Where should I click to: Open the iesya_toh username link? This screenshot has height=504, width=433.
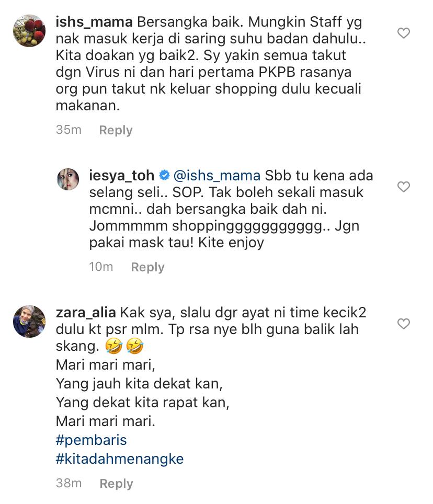(x=121, y=176)
